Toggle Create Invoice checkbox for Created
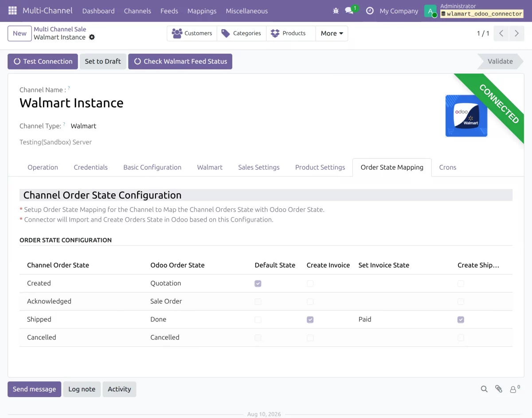Viewport: 532px width, 418px height. click(310, 284)
